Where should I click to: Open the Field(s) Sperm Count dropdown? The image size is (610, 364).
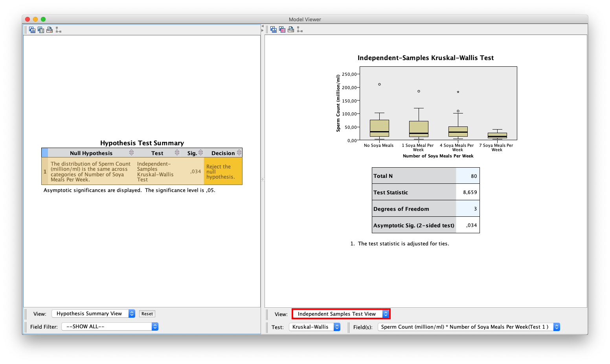pyautogui.click(x=469, y=327)
